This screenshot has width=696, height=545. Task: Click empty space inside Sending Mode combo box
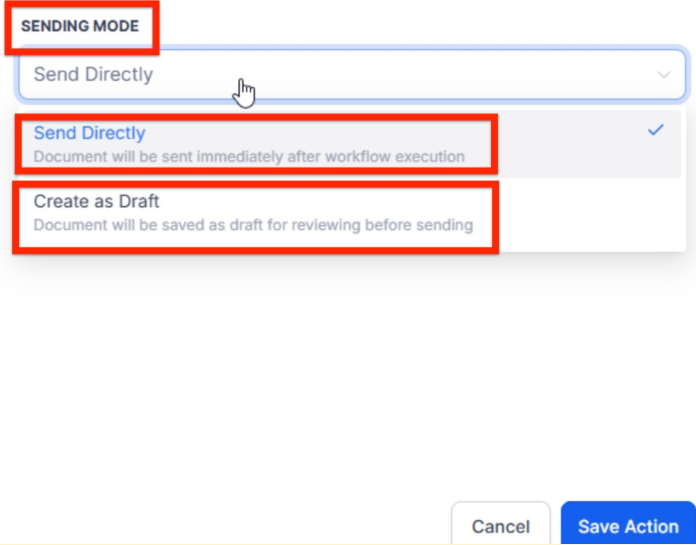coord(450,74)
